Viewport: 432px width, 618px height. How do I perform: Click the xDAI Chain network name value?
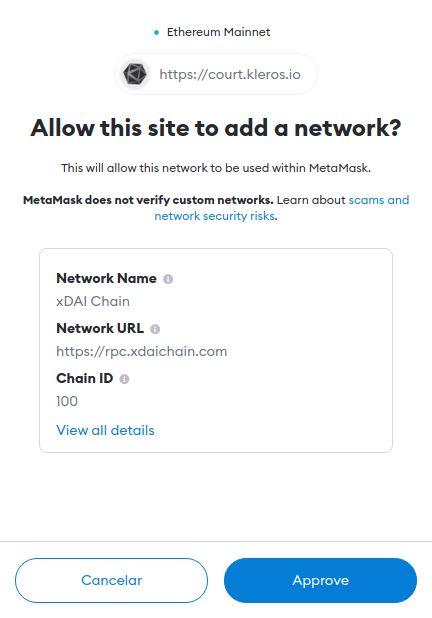tap(93, 301)
